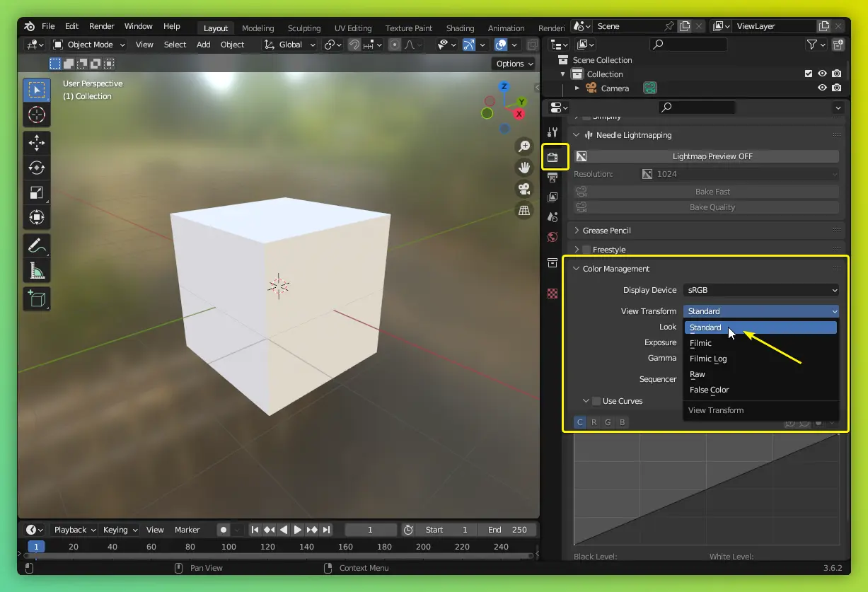Switch to the Shading workspace tab
Screen dimensions: 868x592
460,28
